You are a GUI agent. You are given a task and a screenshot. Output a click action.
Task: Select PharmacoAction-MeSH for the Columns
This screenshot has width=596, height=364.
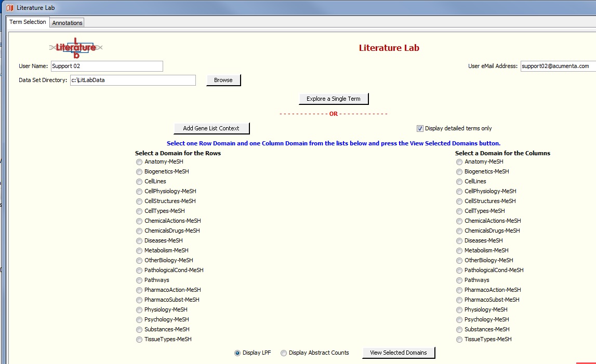(x=459, y=290)
